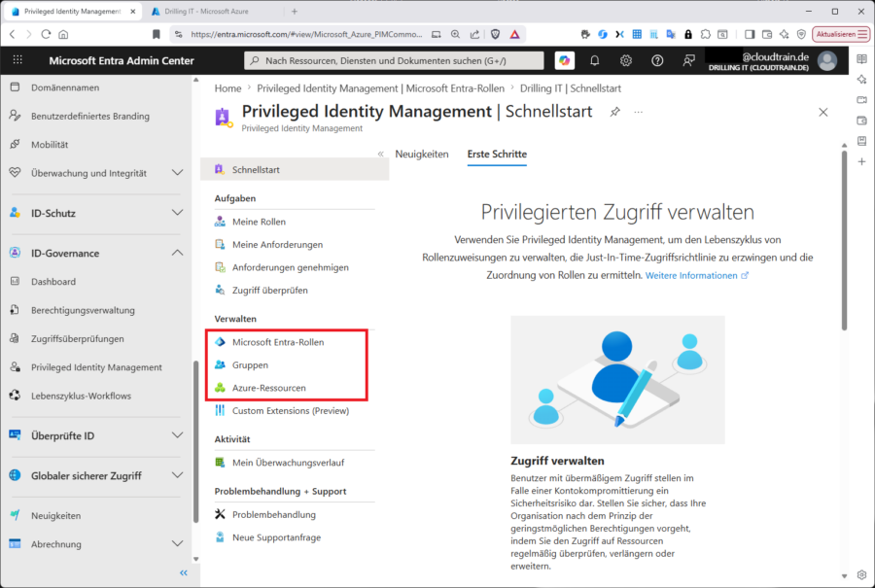This screenshot has height=588, width=875.
Task: Close the Privileged Identity Management tab
Action: [133, 11]
